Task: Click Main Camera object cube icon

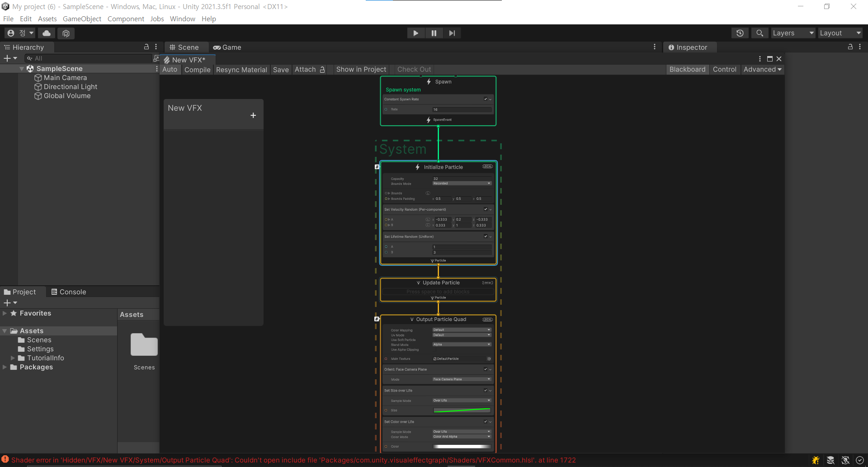Action: [x=38, y=78]
